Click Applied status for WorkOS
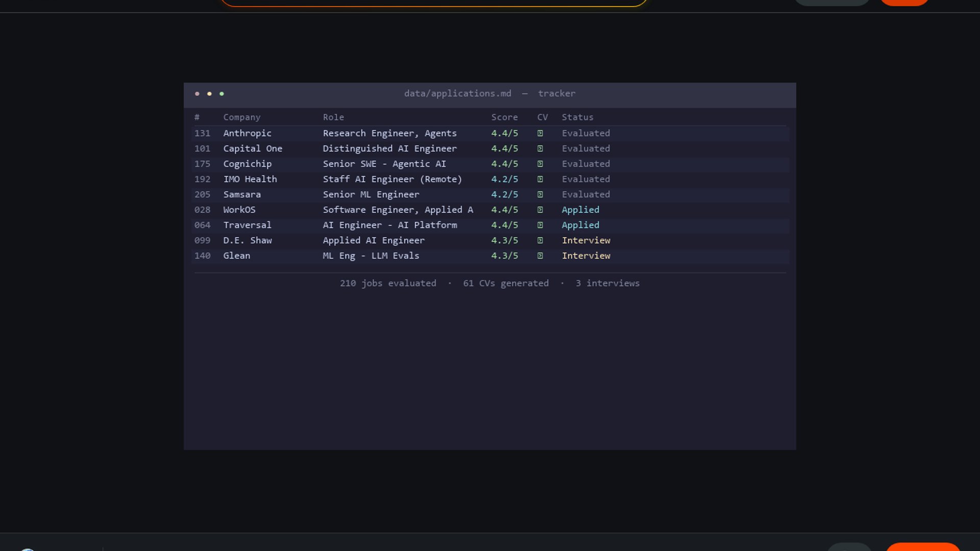Image resolution: width=980 pixels, height=551 pixels. 580,210
